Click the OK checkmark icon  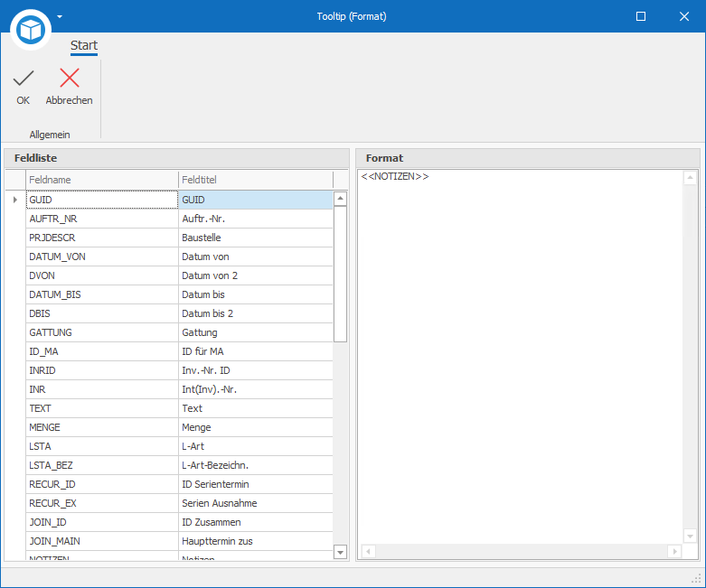click(x=23, y=79)
